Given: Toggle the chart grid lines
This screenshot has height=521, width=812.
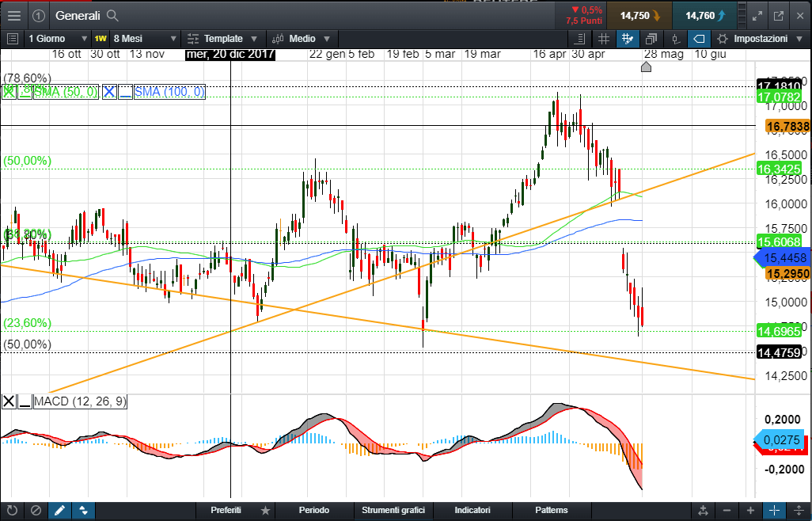Looking at the screenshot, I should coord(603,39).
